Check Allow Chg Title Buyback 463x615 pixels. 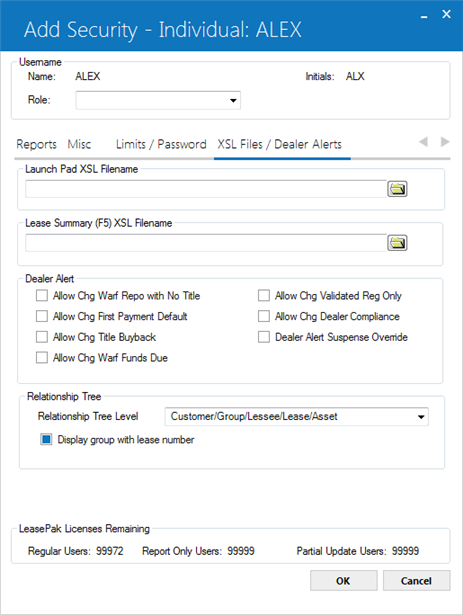pyautogui.click(x=42, y=337)
